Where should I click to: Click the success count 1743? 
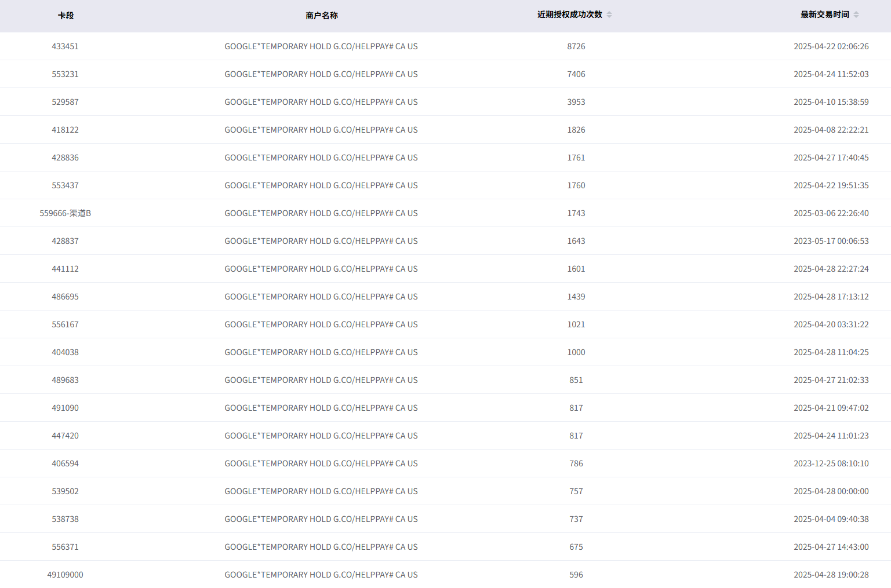click(576, 213)
